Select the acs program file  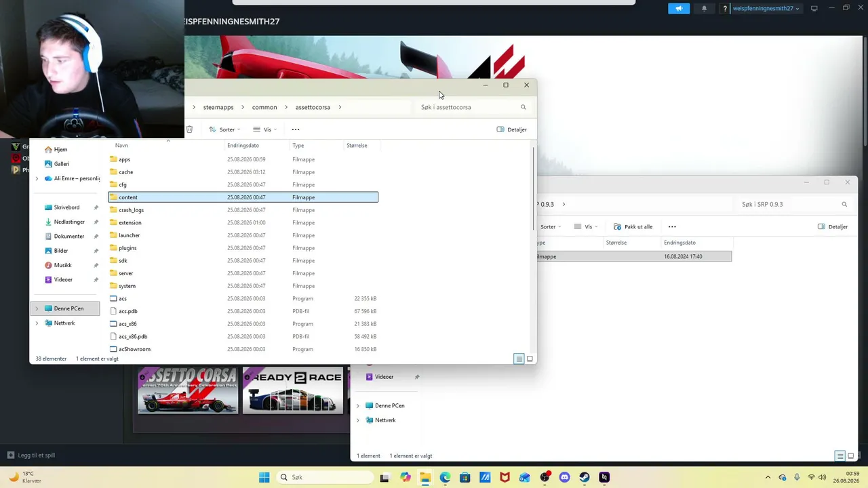click(x=243, y=298)
